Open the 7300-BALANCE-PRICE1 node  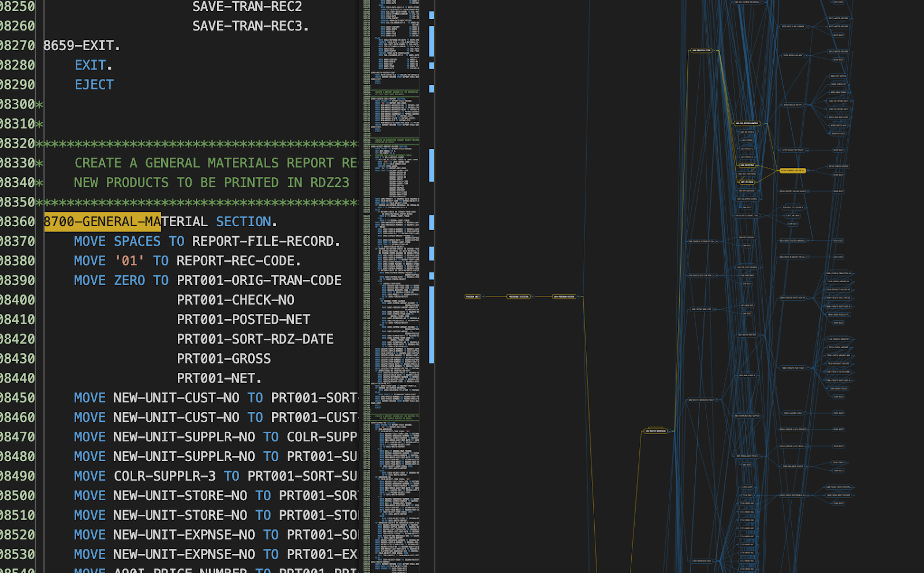(x=792, y=466)
